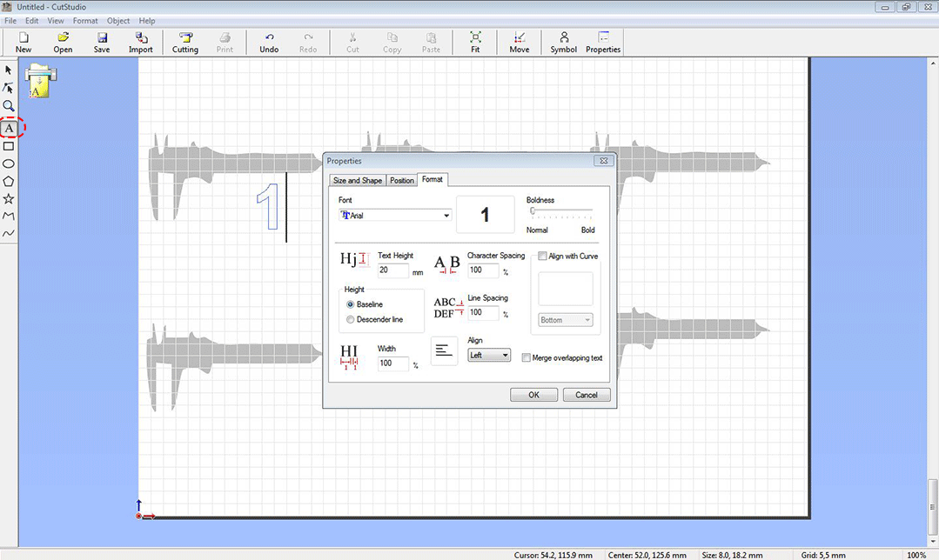Open the Align dropdown set to Left
939x560 pixels.
coord(489,356)
